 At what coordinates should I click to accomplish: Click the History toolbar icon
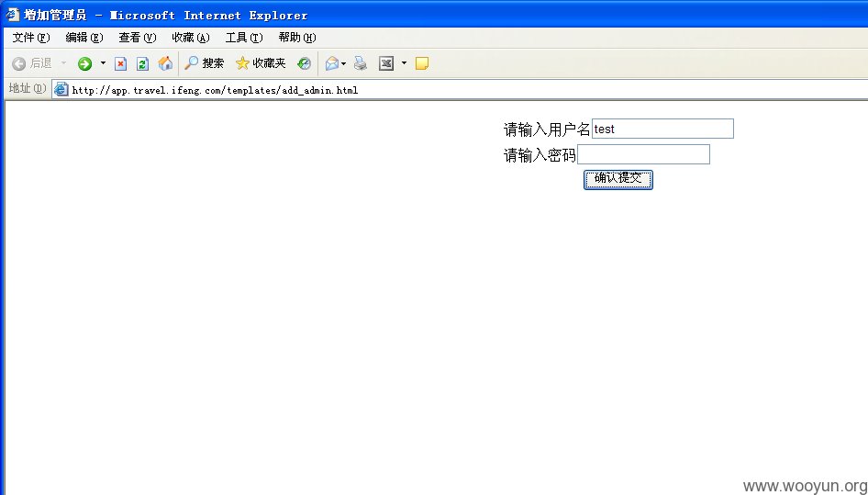point(304,63)
